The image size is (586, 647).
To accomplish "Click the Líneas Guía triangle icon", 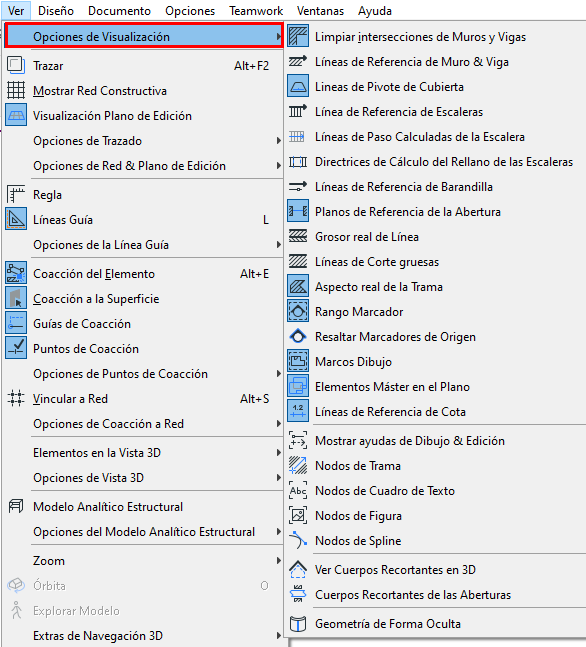I will 16,220.
